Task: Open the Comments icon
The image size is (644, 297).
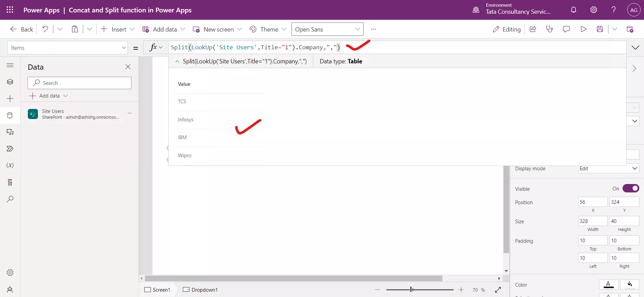Action: click(566, 29)
